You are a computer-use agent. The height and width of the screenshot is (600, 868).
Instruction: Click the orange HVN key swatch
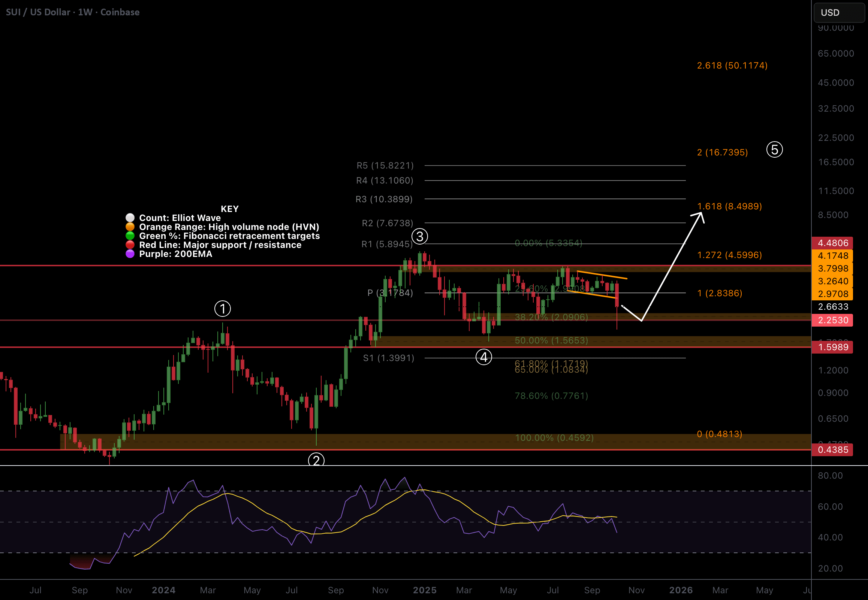pyautogui.click(x=130, y=227)
